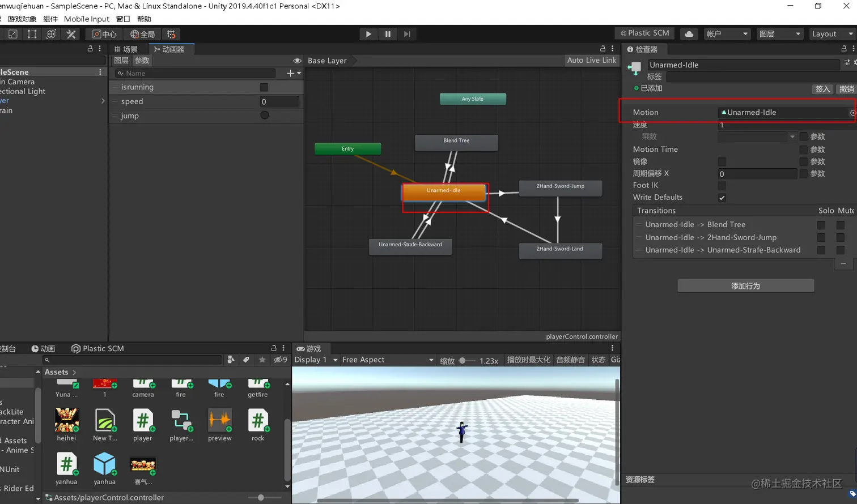Click the speed parameter value field
The image size is (857, 504).
[x=279, y=101]
